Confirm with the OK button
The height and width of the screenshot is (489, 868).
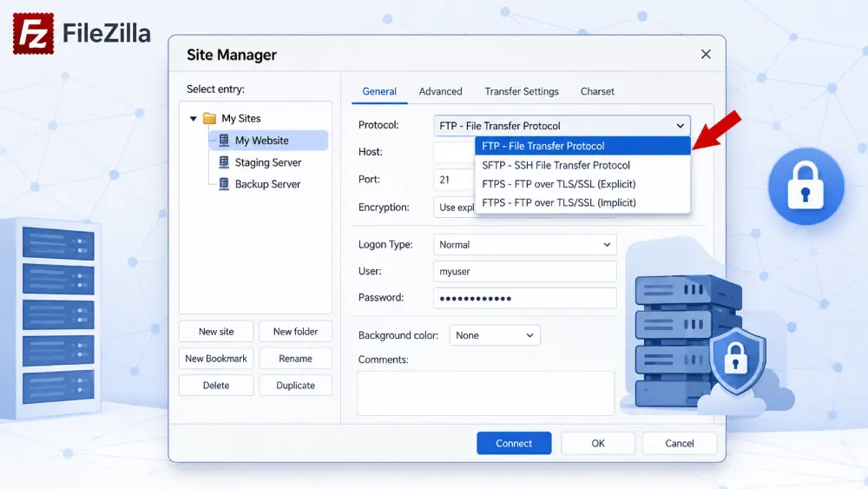tap(598, 443)
